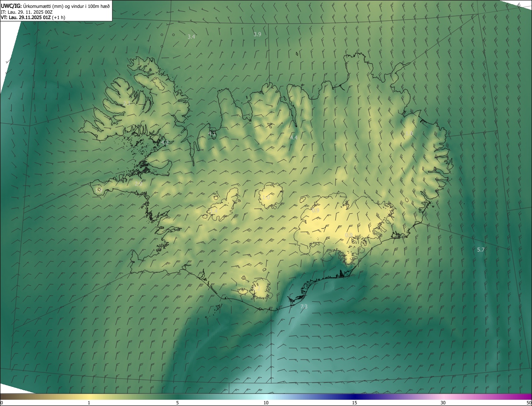Select the VT: Lau. 29.11.2025 01Z line

coord(33,17)
